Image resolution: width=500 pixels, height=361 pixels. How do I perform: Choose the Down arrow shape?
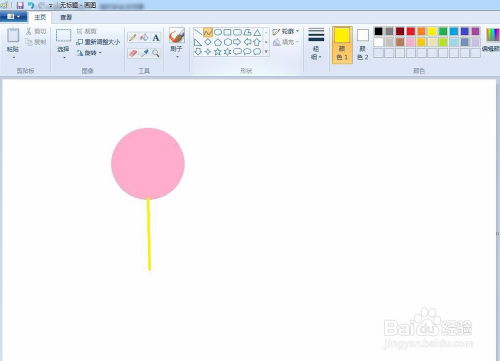tap(198, 52)
